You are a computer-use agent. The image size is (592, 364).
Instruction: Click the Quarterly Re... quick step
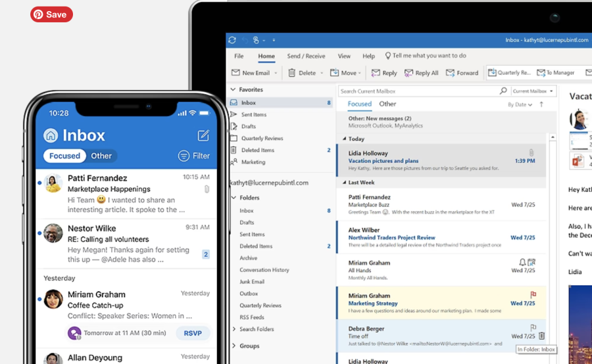coord(509,72)
